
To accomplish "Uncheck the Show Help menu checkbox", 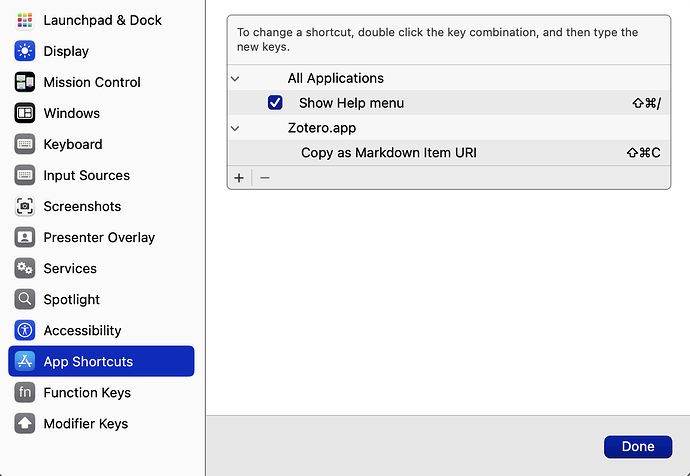I will [275, 103].
